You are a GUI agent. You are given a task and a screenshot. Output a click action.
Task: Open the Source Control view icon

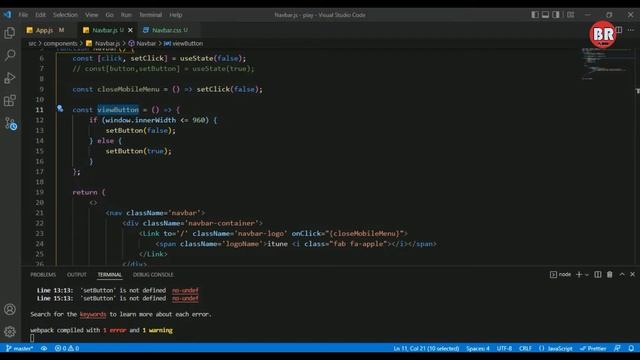[x=11, y=124]
